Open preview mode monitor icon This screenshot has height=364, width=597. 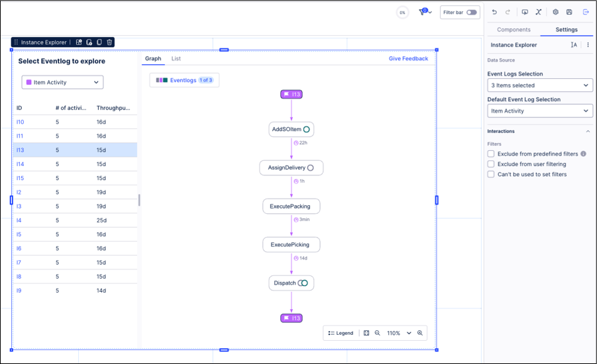pos(525,12)
